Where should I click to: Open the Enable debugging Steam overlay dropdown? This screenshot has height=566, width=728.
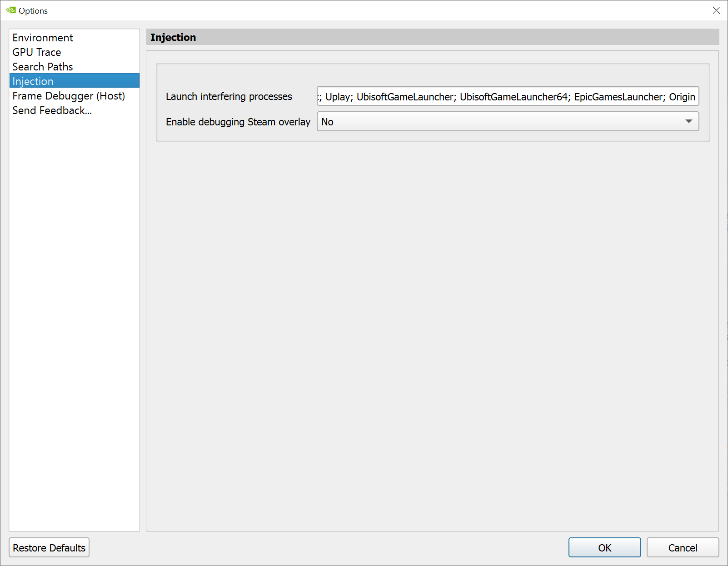[x=507, y=121]
